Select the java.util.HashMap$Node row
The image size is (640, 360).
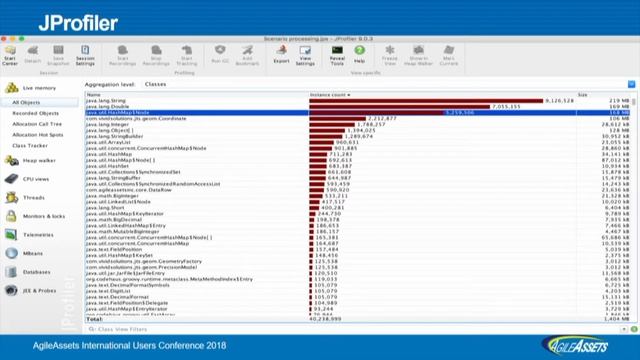[x=358, y=112]
